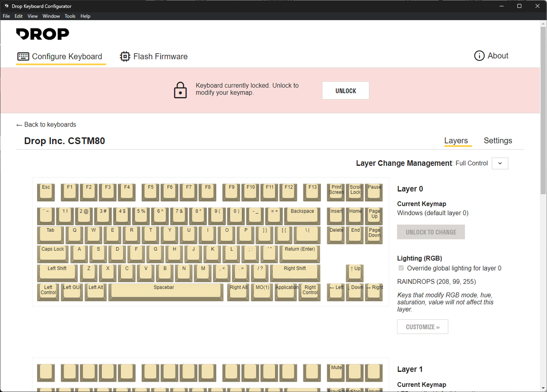Click the UNLOCK button

(x=346, y=91)
